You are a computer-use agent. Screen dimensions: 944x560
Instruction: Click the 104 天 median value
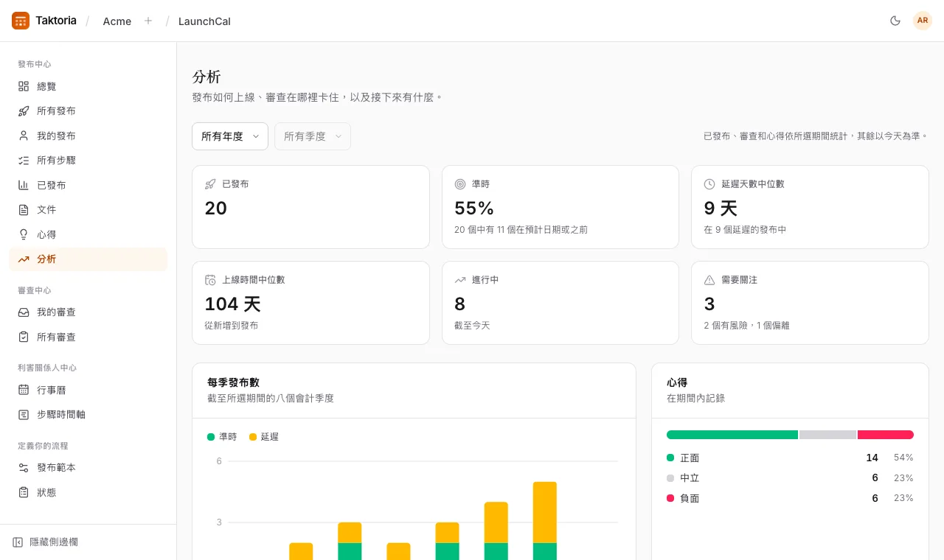pos(232,304)
